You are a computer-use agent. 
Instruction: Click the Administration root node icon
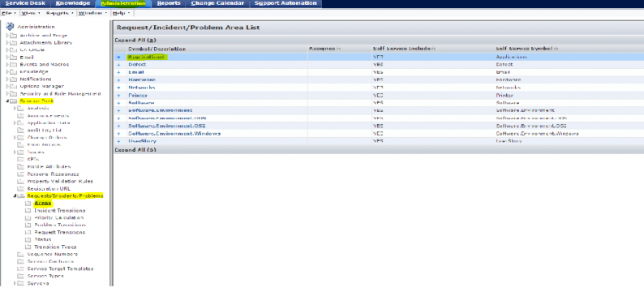[x=10, y=27]
